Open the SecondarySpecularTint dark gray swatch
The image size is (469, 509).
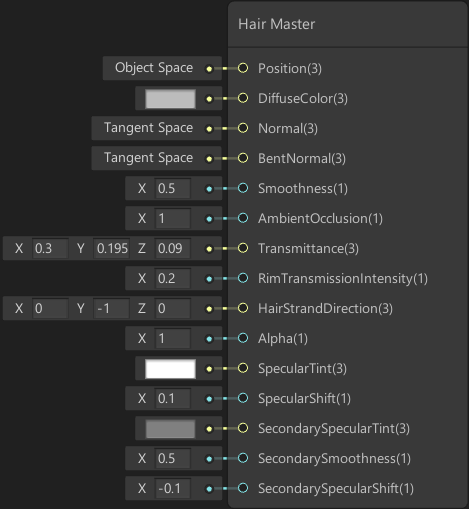tap(170, 429)
